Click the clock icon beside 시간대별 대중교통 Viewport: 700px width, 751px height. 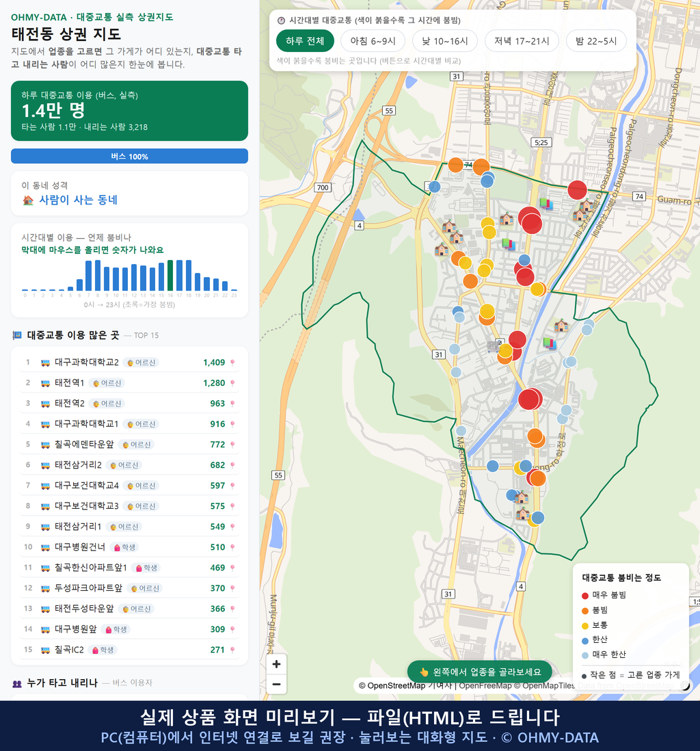coord(281,21)
